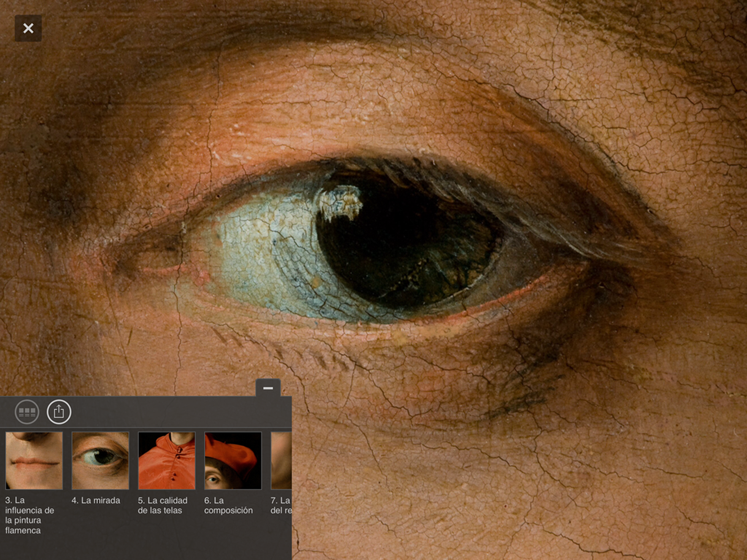Viewport: 747px width, 560px height.
Task: Tap the share icon
Action: click(59, 412)
